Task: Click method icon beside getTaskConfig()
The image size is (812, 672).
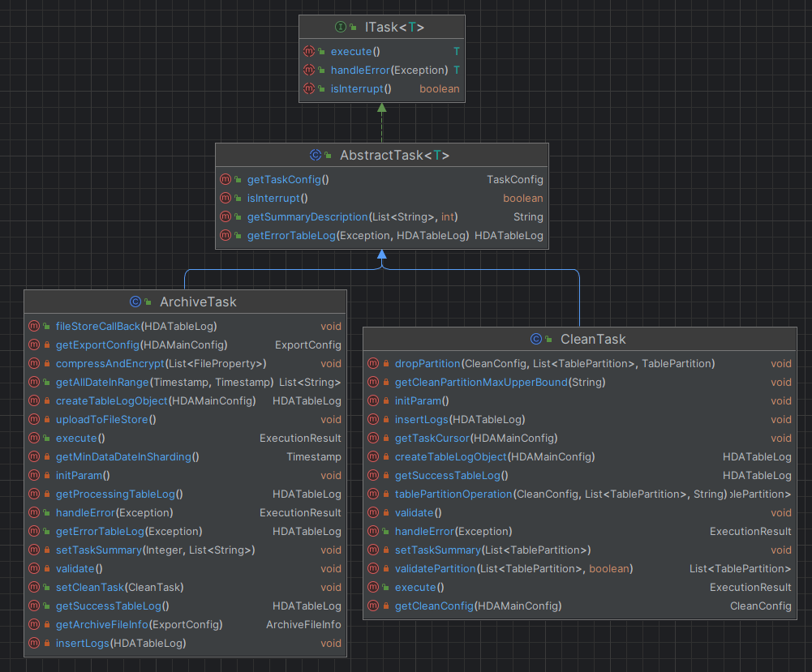Action: (x=226, y=180)
